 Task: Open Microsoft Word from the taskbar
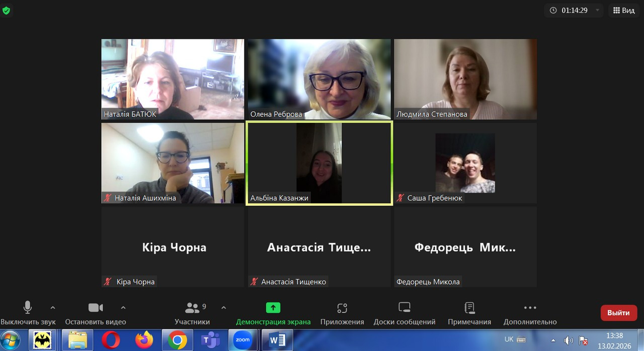point(277,340)
